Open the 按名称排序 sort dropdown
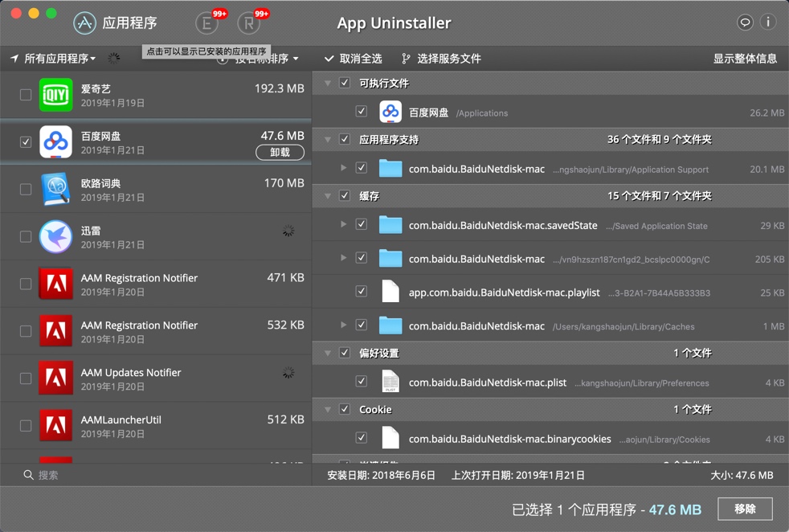 (x=261, y=57)
